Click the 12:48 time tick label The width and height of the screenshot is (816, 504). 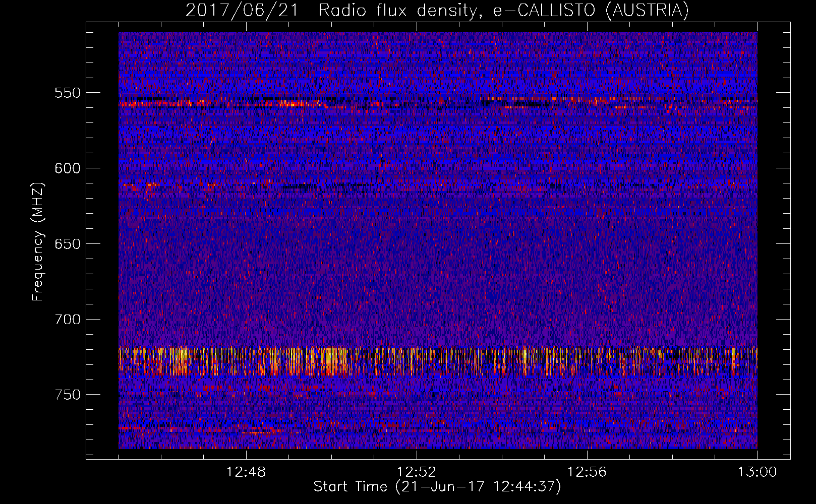coord(246,472)
